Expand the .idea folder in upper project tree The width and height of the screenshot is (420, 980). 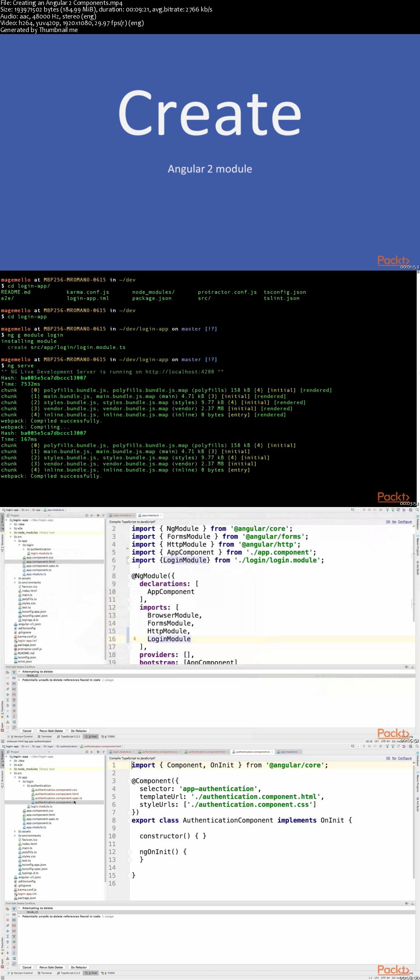pos(11,524)
